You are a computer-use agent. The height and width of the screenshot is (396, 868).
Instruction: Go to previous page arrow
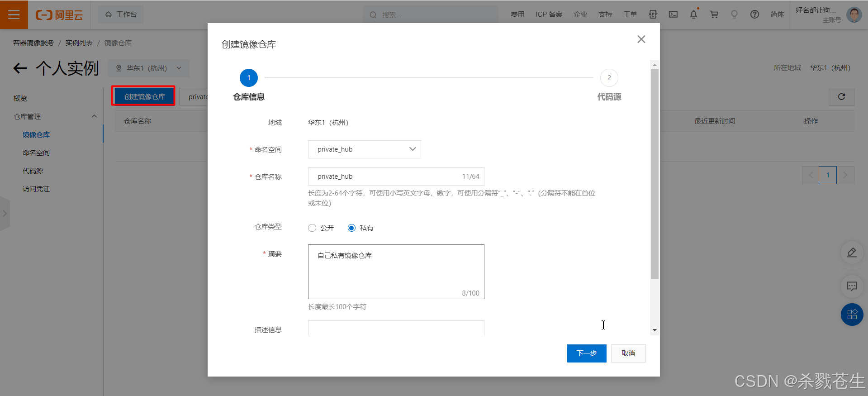[811, 175]
